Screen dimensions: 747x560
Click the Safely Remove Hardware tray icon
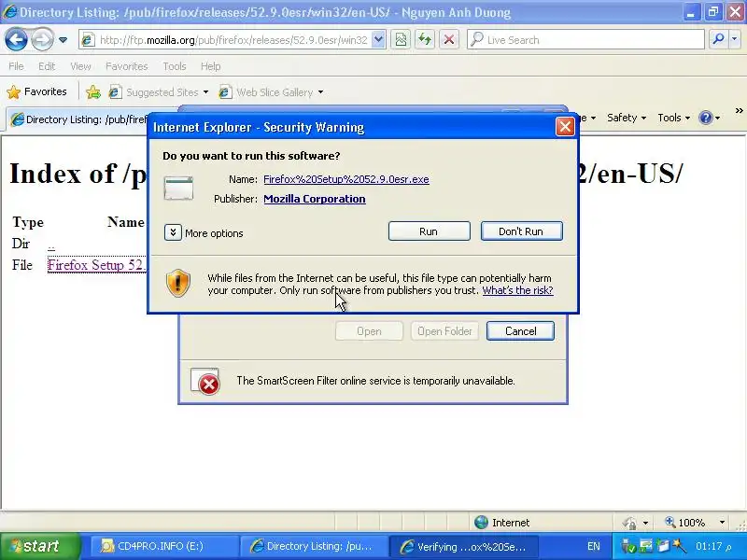pos(628,546)
